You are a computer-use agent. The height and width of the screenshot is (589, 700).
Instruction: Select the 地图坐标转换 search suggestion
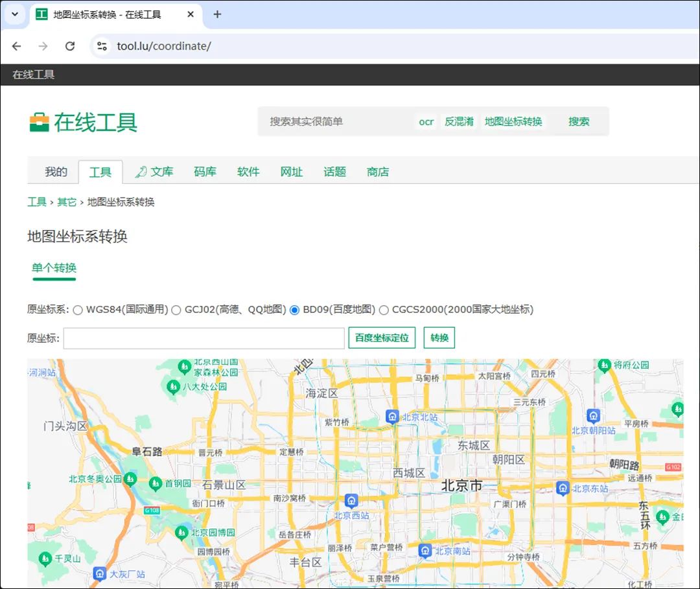click(513, 121)
